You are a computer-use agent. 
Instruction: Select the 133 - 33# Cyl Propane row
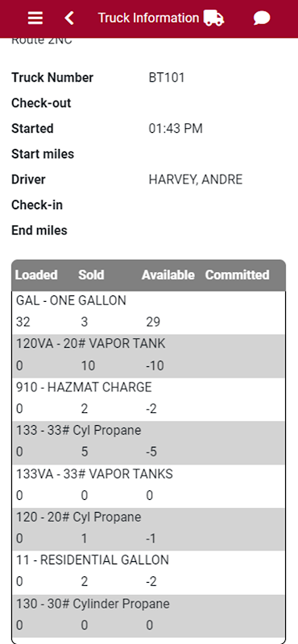[148, 442]
